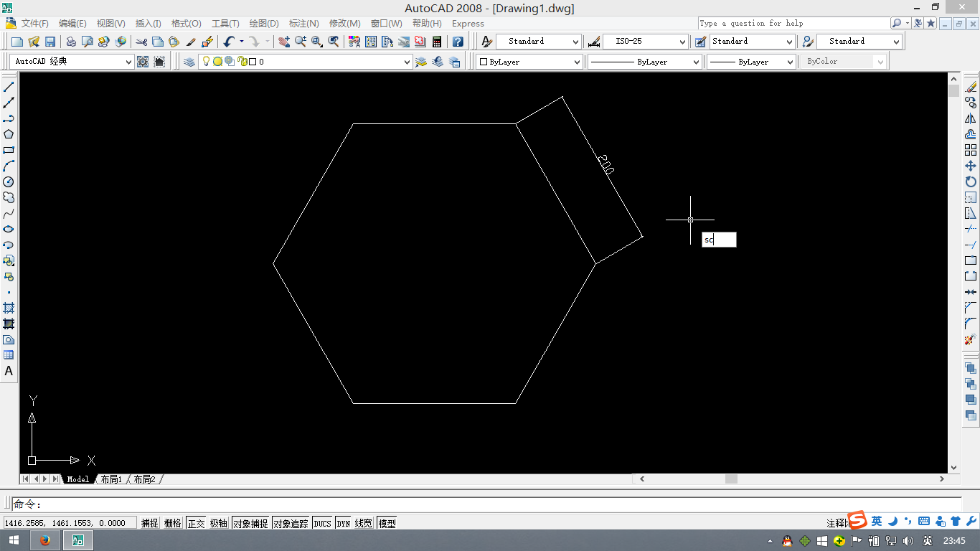Click the taskbar clock 23:45
This screenshot has height=551, width=980.
pyautogui.click(x=954, y=540)
